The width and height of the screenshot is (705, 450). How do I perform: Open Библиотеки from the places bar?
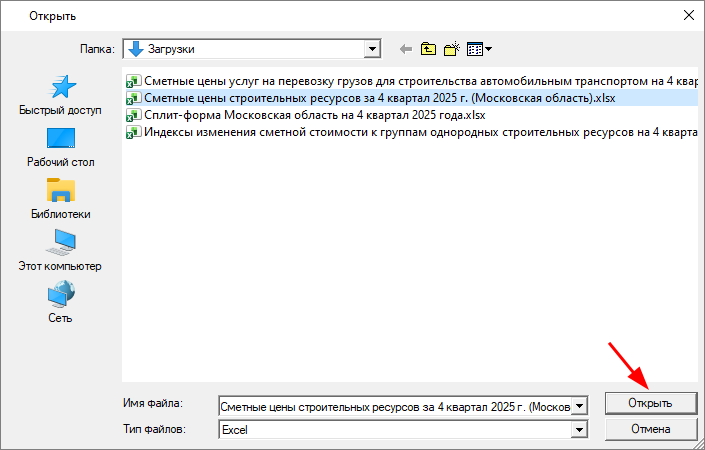coord(60,200)
